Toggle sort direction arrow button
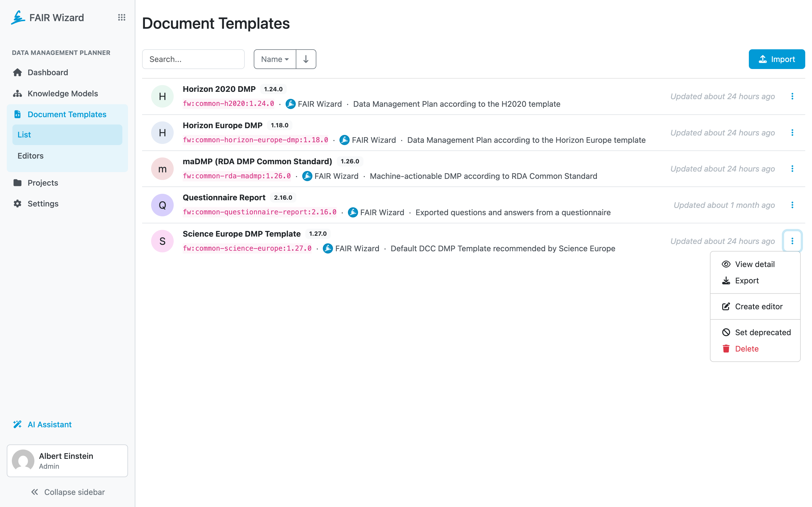Viewport: 812px width, 507px height. 306,59
